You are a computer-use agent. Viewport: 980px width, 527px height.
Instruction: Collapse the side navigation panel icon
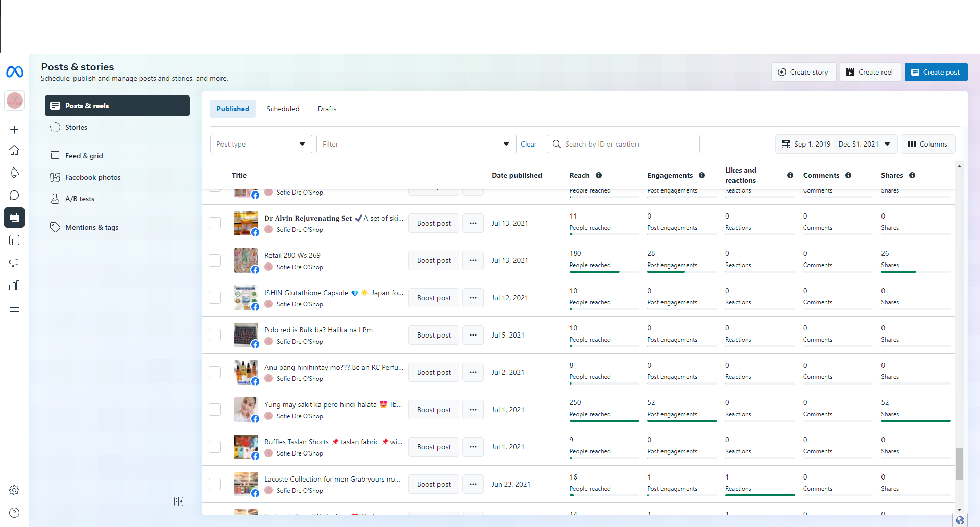(179, 501)
